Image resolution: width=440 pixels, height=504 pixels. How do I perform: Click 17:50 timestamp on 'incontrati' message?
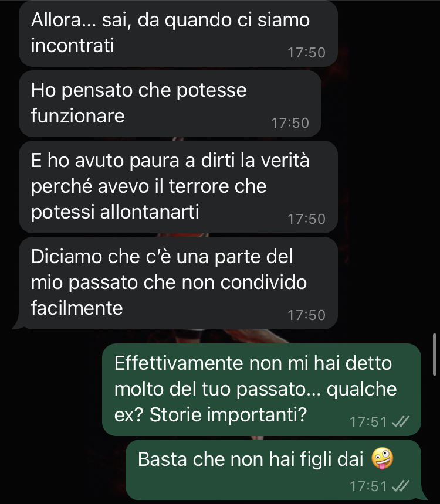click(306, 53)
